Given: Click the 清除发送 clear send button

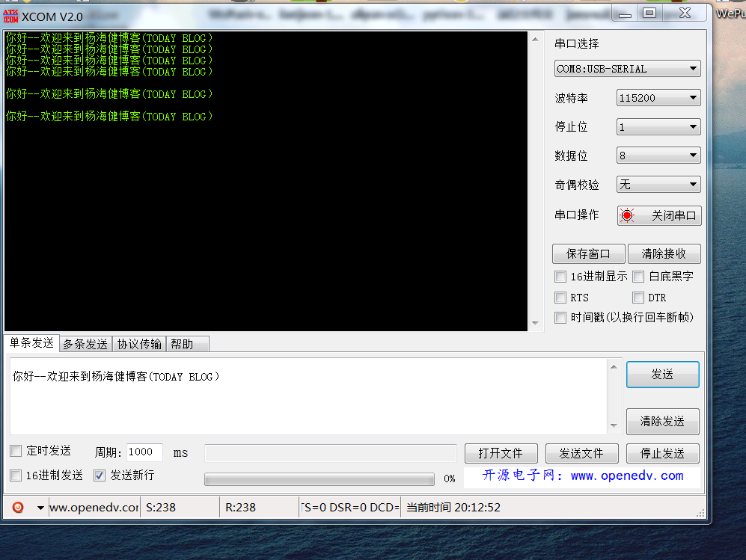Looking at the screenshot, I should [663, 421].
